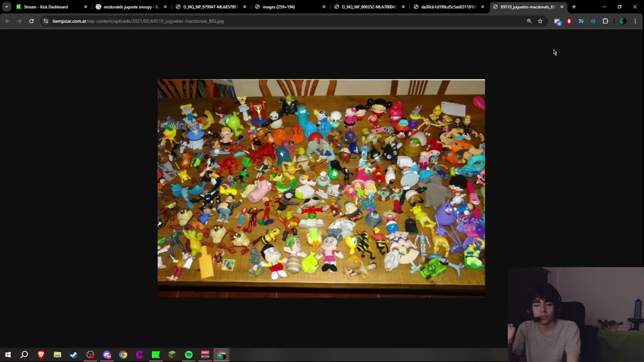
Task: Open Voicemeeter from taskbar
Action: [205, 355]
